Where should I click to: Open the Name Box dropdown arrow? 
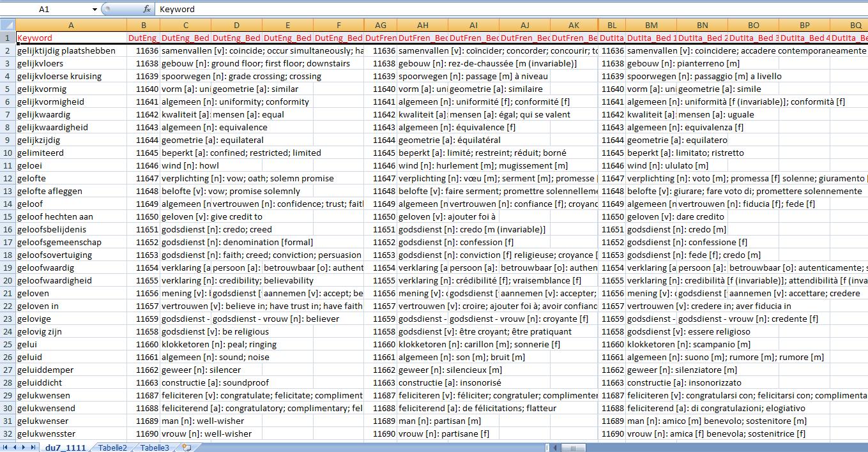(95, 9)
